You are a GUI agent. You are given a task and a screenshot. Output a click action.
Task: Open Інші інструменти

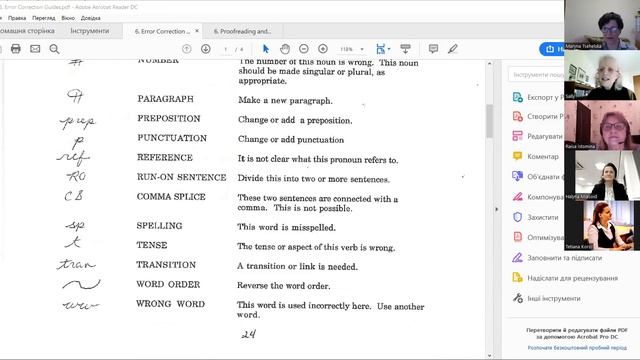[x=546, y=298]
